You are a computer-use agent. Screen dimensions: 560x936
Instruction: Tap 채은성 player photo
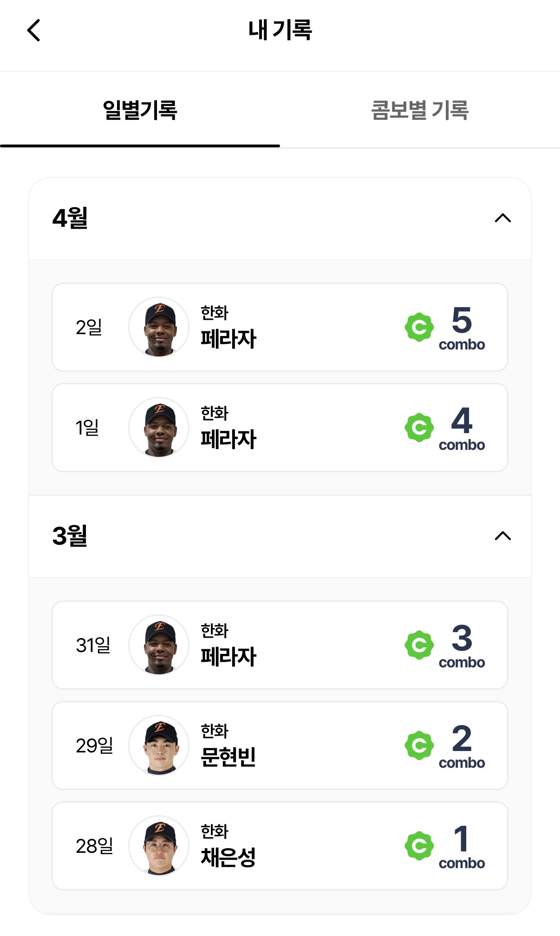[x=159, y=846]
